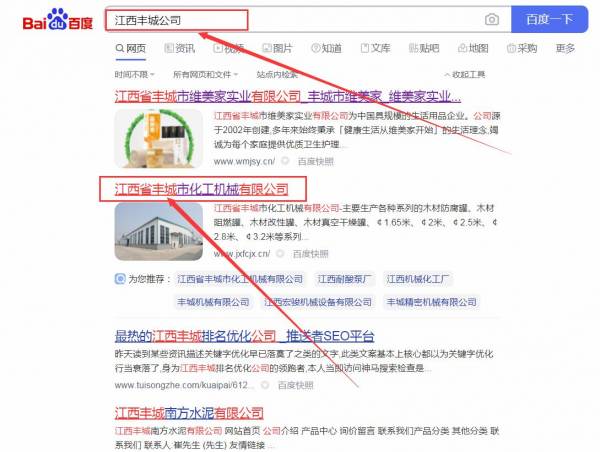600x452 pixels.
Task: Open 江西丰城南方水泥有限公司 result title
Action: coord(189,412)
